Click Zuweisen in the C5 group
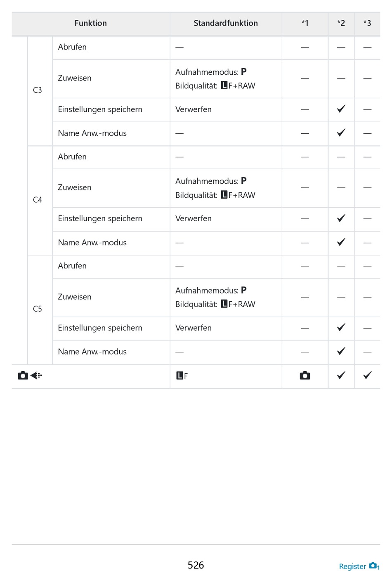This screenshot has height=571, width=392. tap(75, 297)
